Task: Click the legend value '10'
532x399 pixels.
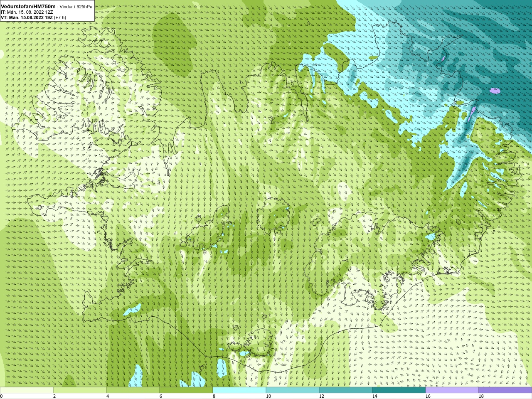Action: (x=268, y=397)
